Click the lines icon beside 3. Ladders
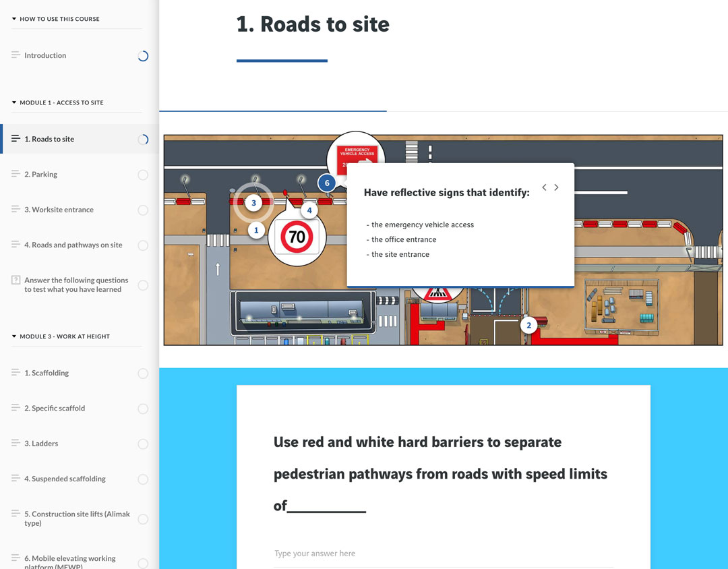 [16, 443]
